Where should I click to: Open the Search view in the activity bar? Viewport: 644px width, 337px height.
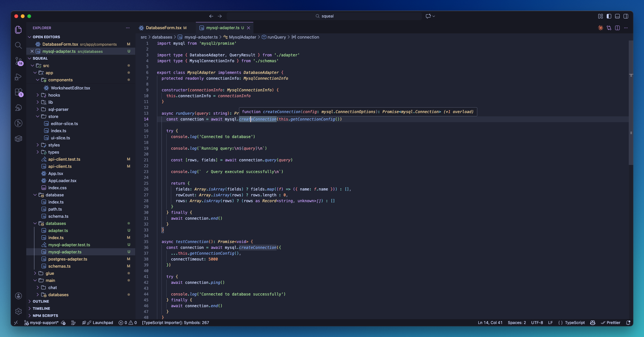pos(18,46)
